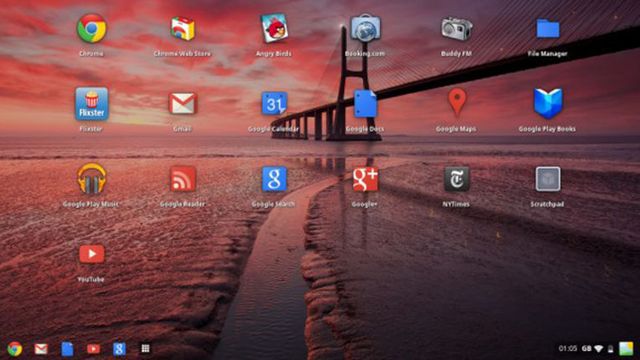Check the battery status icon
640x360 pixels.
(611, 349)
